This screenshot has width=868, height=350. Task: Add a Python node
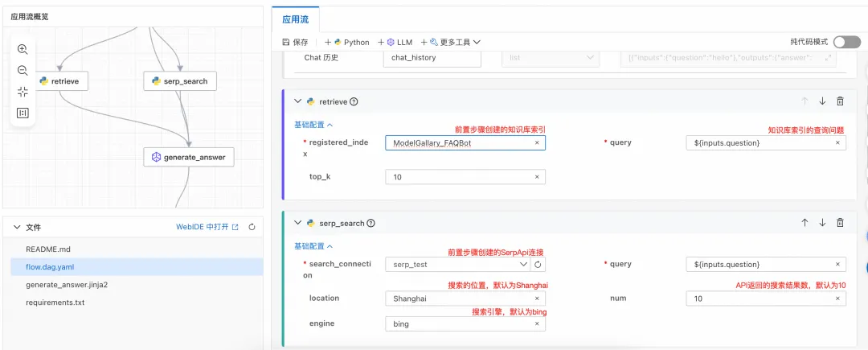(x=346, y=42)
